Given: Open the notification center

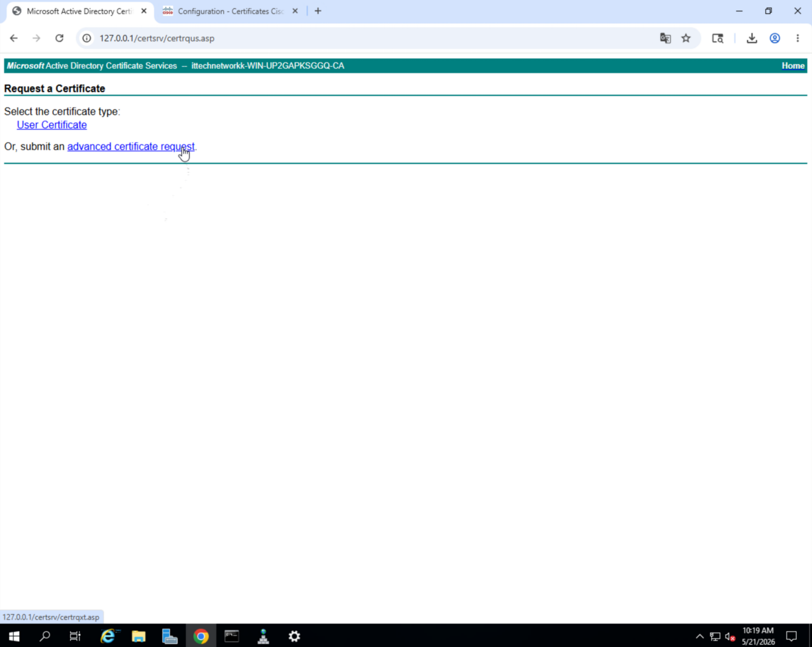Looking at the screenshot, I should [x=792, y=636].
